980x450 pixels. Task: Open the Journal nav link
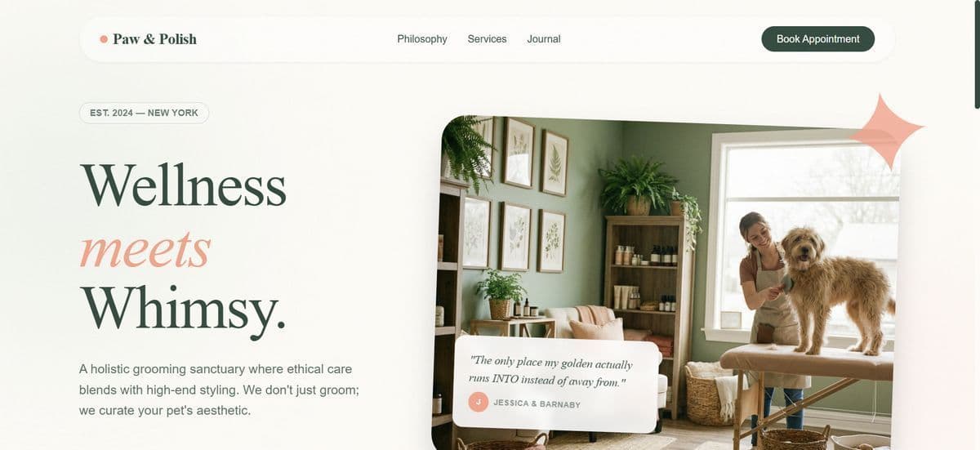(544, 39)
